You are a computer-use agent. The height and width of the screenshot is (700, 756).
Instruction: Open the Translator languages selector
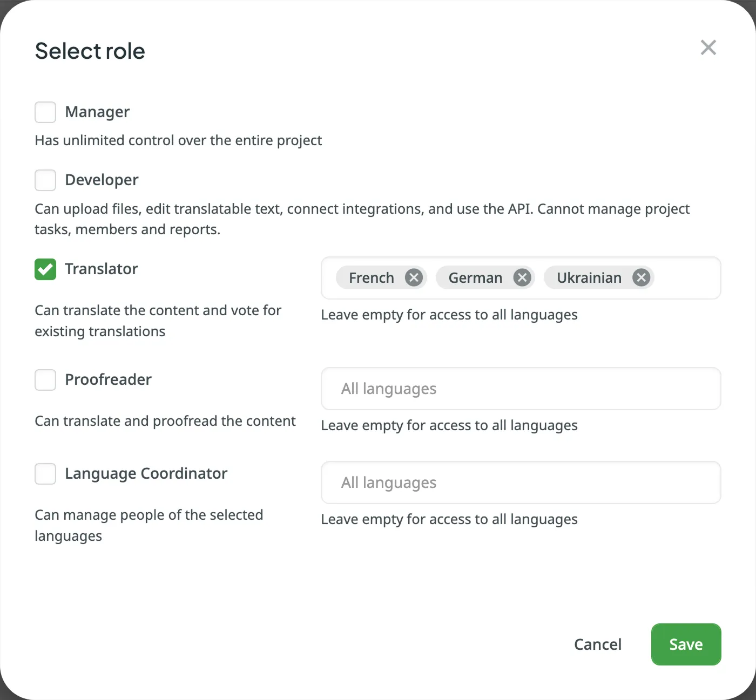(x=686, y=278)
